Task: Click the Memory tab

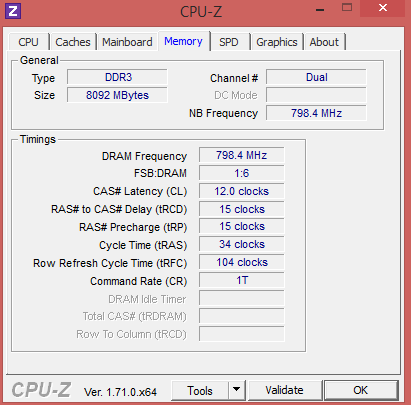Action: (183, 41)
